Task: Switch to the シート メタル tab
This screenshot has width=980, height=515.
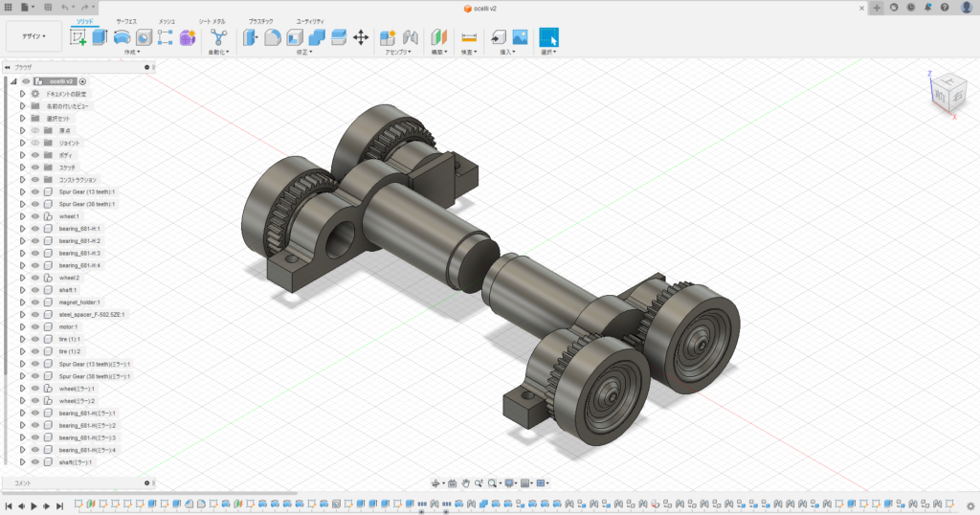Action: [212, 21]
